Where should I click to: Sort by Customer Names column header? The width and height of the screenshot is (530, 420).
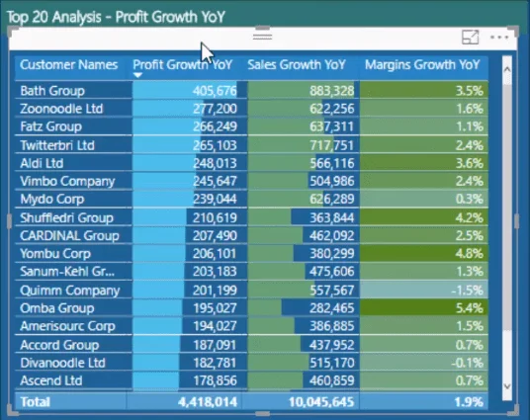click(x=68, y=64)
